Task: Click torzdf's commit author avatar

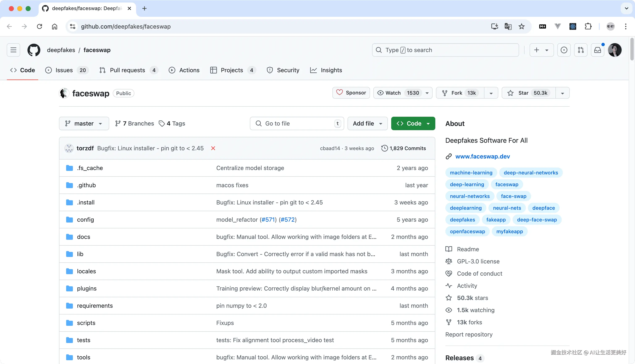Action: tap(69, 148)
